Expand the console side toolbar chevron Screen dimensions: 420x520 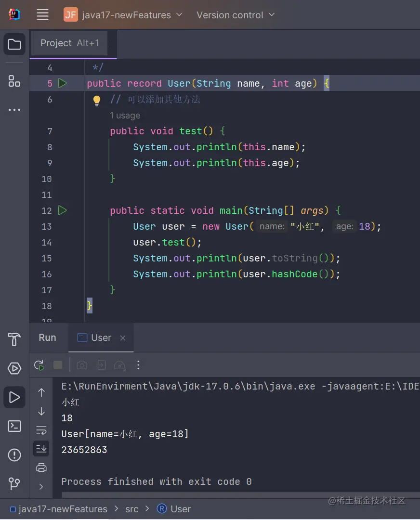pos(41,487)
